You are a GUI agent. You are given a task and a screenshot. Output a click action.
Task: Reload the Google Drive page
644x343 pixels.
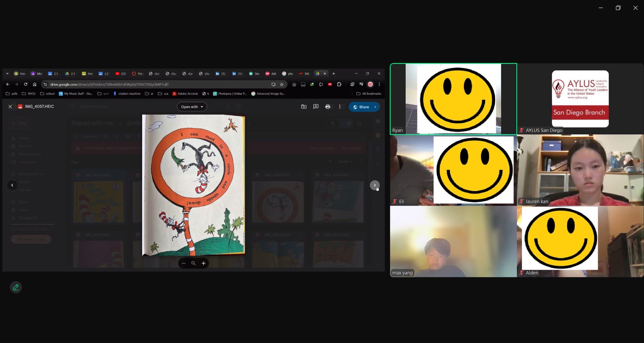click(x=25, y=84)
